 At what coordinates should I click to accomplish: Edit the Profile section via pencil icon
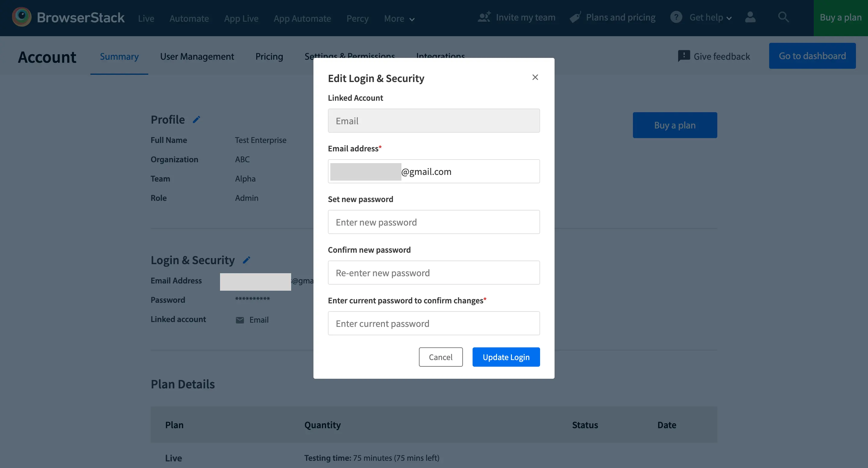197,119
